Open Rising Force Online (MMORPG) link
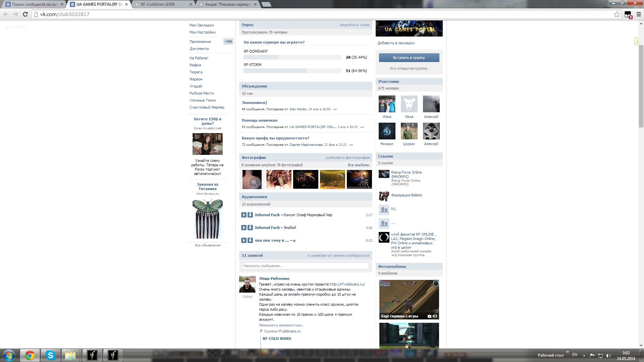Screen dimensions: 644x362 pyautogui.click(x=406, y=174)
